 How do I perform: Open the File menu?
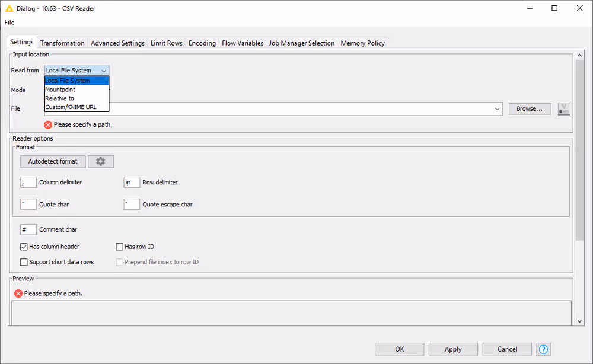9,22
